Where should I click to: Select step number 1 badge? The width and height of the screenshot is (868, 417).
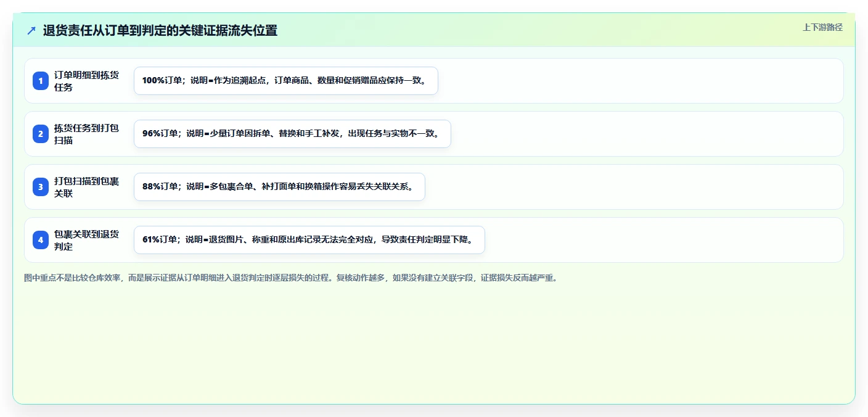[x=41, y=81]
